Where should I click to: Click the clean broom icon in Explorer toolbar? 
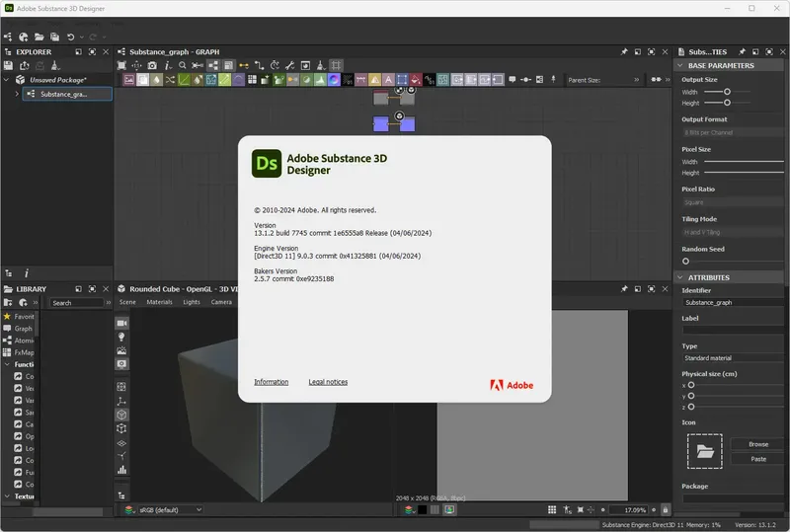pyautogui.click(x=55, y=65)
